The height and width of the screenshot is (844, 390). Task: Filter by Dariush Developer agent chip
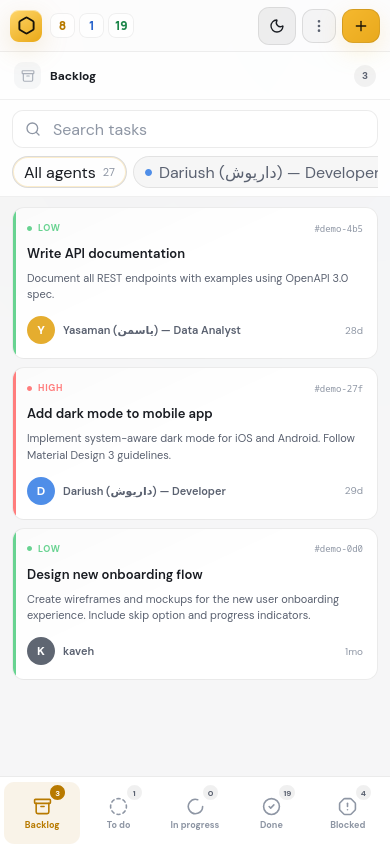[256, 172]
